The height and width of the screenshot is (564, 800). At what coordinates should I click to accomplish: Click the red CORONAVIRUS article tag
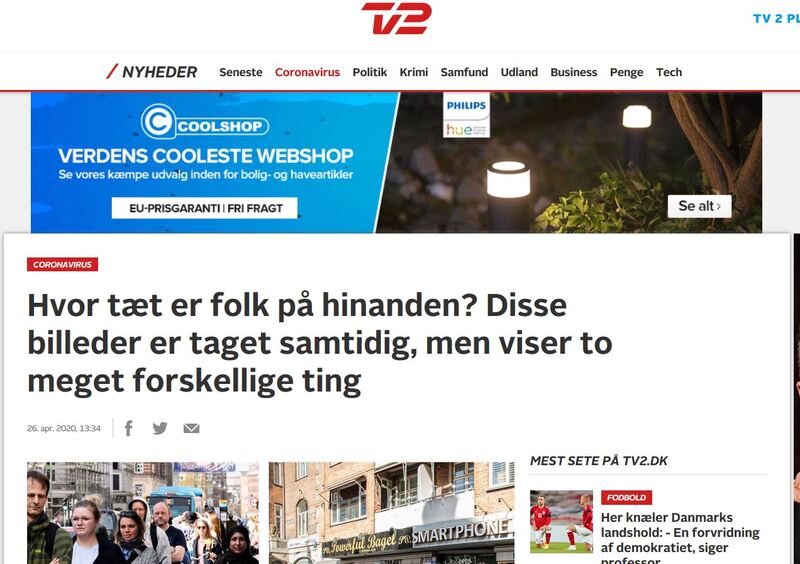tap(62, 264)
